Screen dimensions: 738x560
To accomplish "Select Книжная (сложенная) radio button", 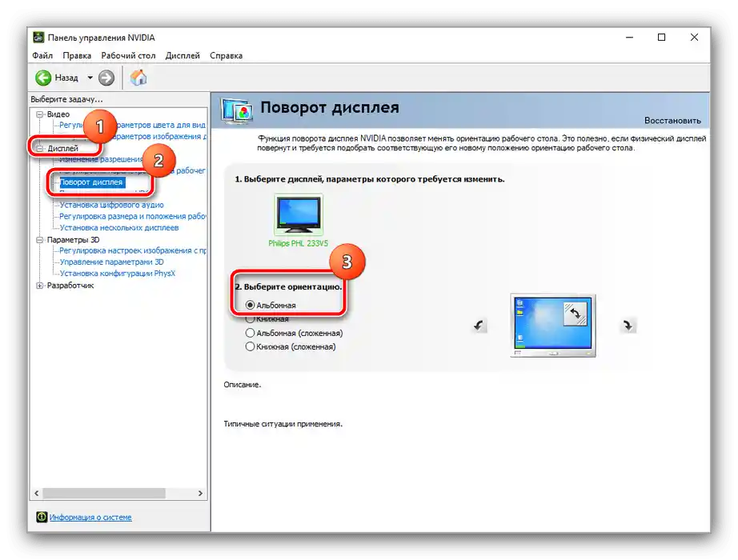I will [250, 347].
